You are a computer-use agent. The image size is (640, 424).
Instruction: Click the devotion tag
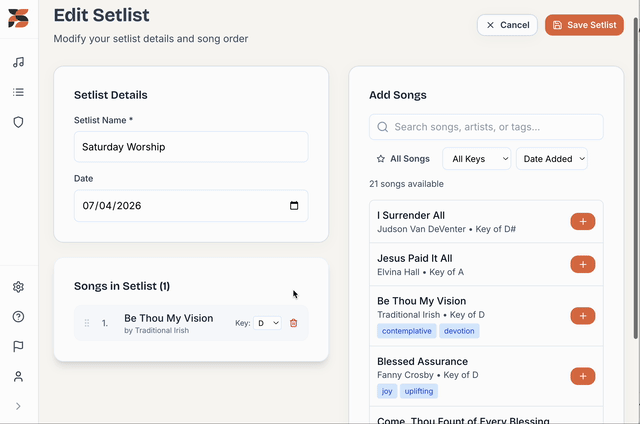tap(459, 331)
